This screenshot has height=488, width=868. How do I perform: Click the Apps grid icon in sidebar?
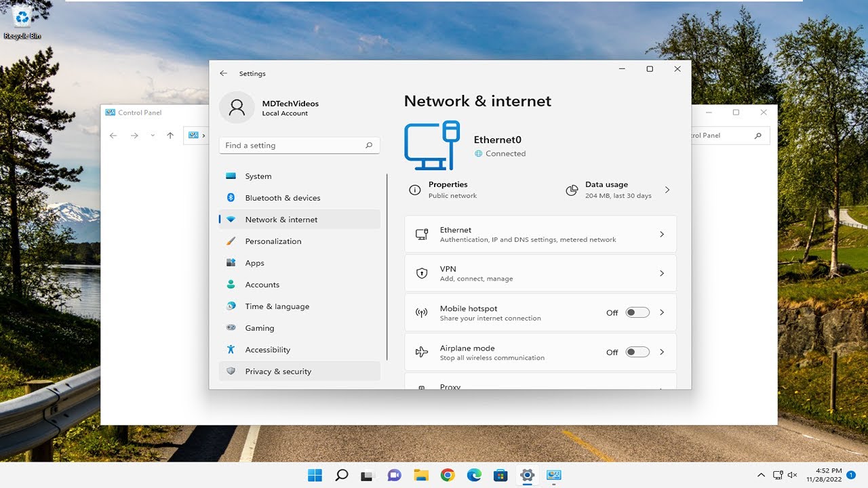click(231, 263)
